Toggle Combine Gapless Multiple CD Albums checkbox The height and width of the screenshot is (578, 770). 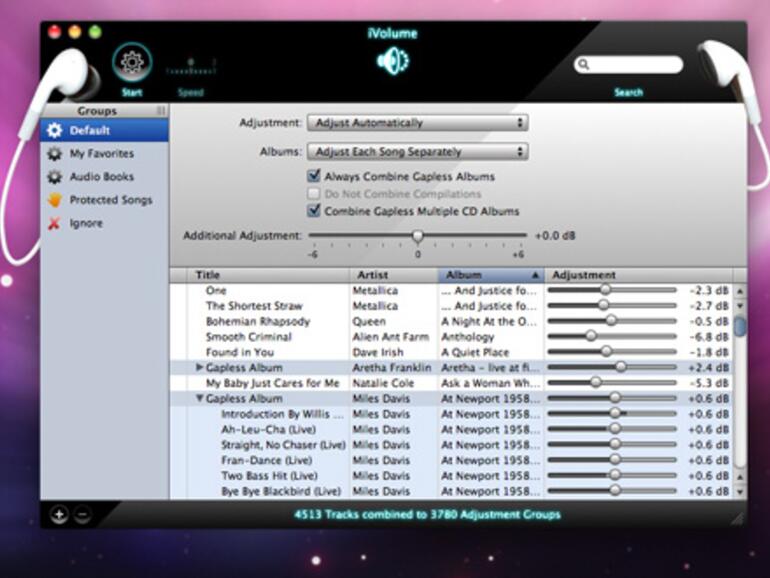314,211
